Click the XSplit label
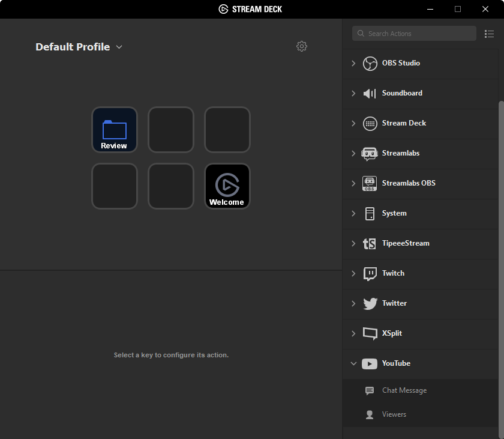 coord(392,333)
